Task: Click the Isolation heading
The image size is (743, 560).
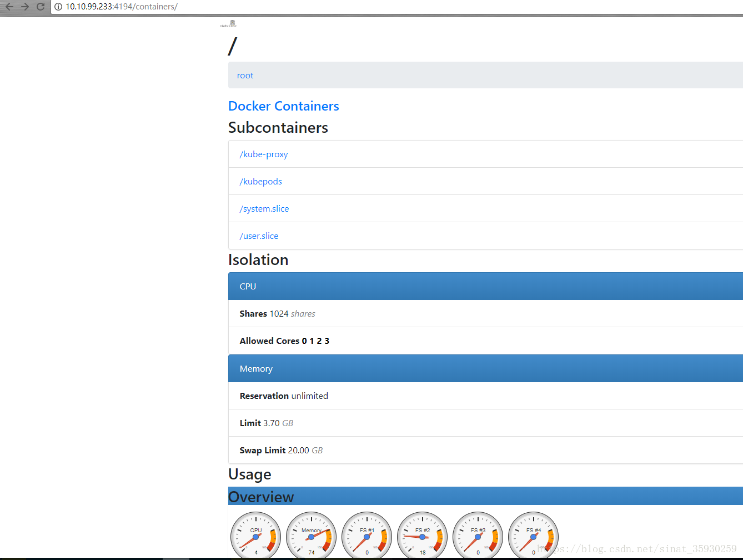Action: coord(258,260)
